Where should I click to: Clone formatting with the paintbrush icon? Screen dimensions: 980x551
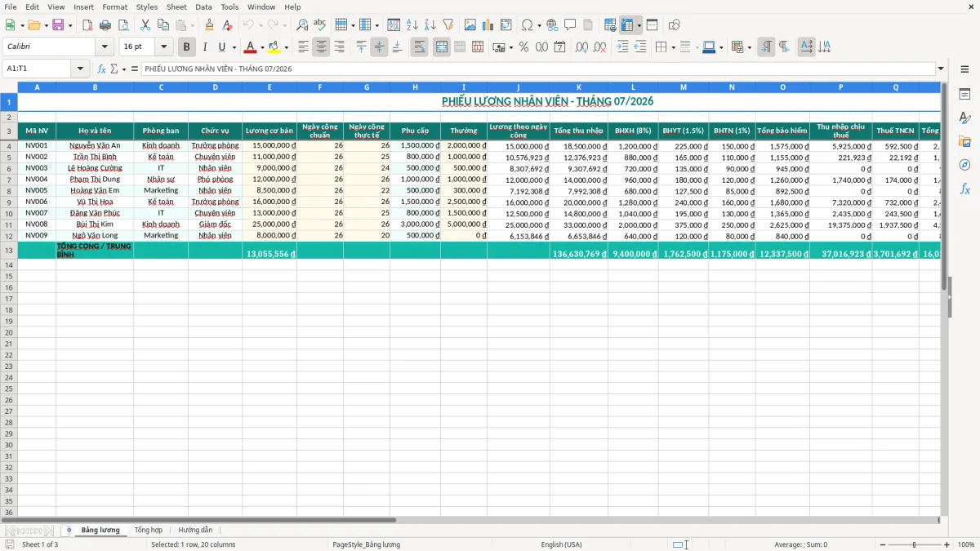[210, 25]
